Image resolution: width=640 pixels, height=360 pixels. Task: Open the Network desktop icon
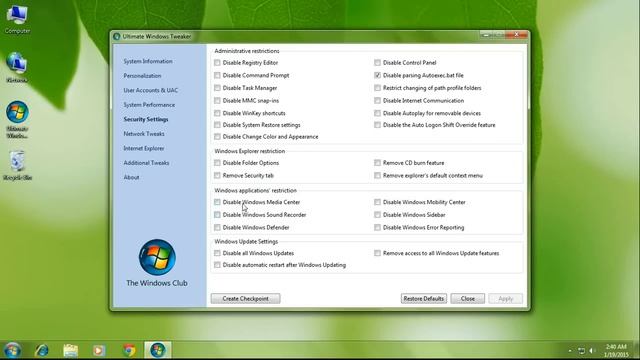(17, 67)
